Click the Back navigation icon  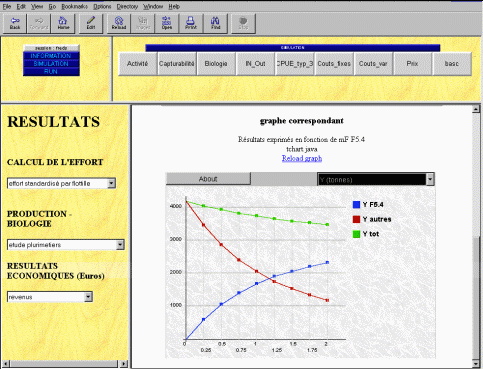point(15,23)
